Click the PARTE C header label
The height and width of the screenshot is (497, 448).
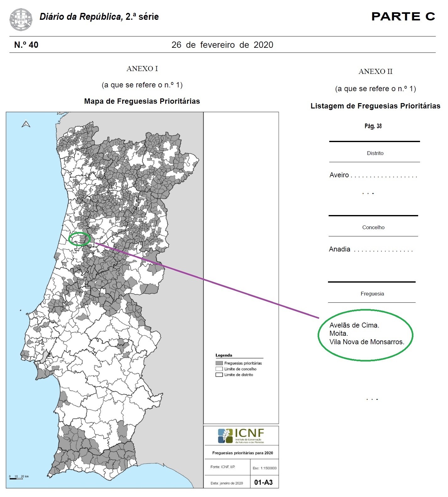403,17
